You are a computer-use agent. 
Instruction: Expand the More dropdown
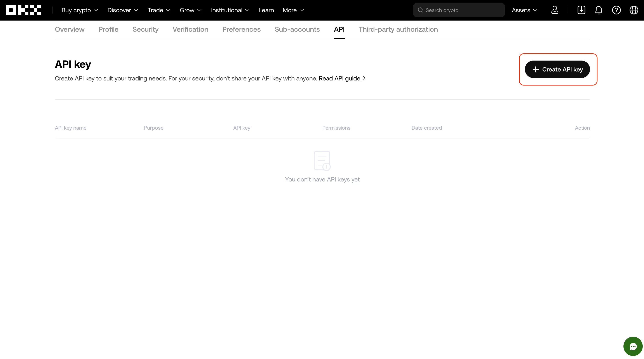click(293, 10)
